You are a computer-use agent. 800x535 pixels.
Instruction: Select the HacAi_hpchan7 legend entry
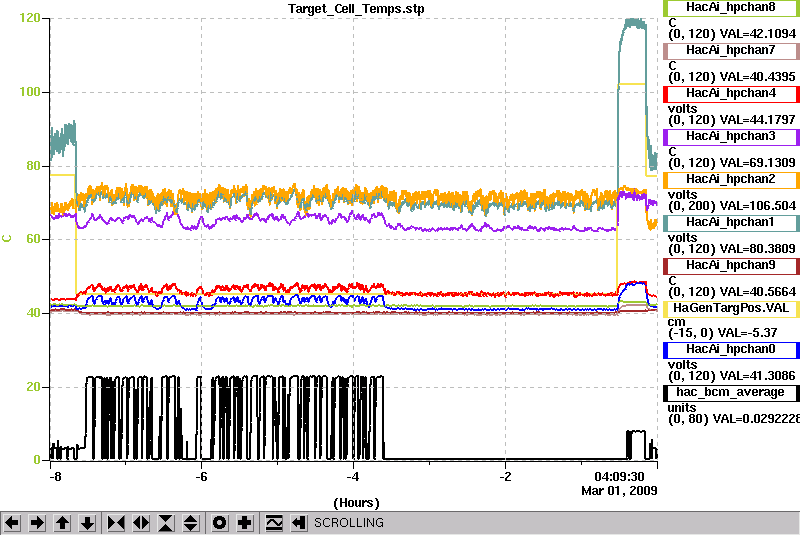point(731,50)
